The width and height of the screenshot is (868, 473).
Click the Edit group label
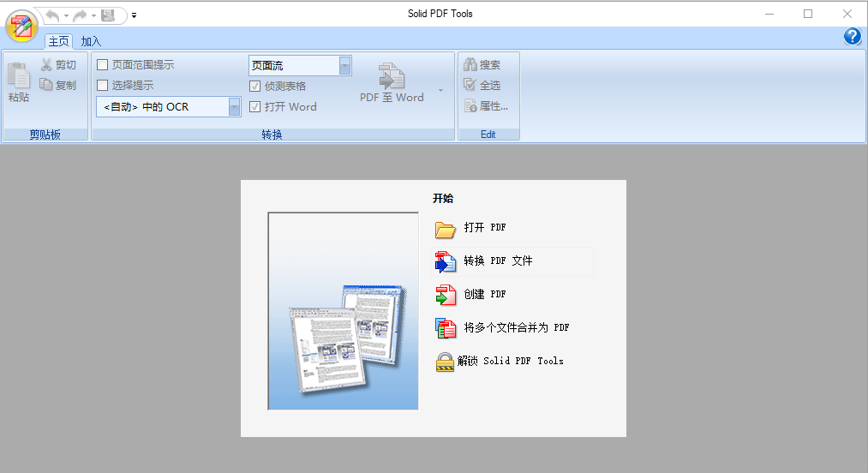coord(488,135)
